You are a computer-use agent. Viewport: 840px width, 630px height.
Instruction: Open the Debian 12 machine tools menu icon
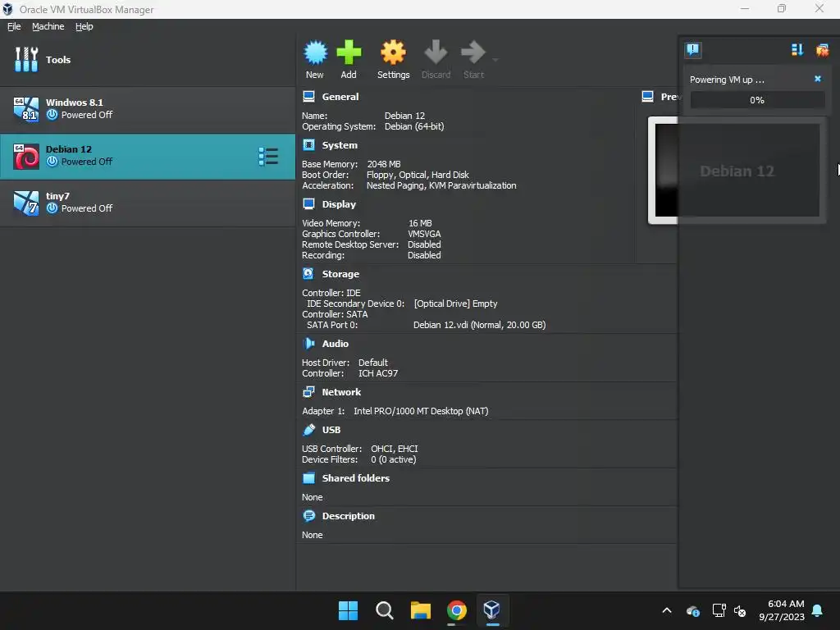coord(268,157)
